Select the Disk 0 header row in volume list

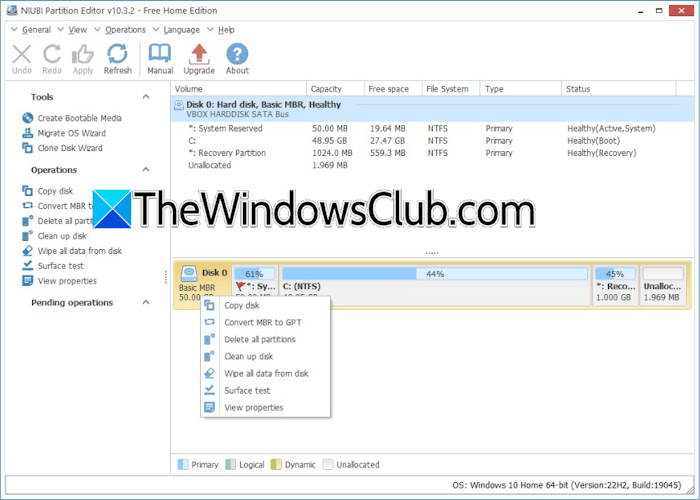[432, 109]
